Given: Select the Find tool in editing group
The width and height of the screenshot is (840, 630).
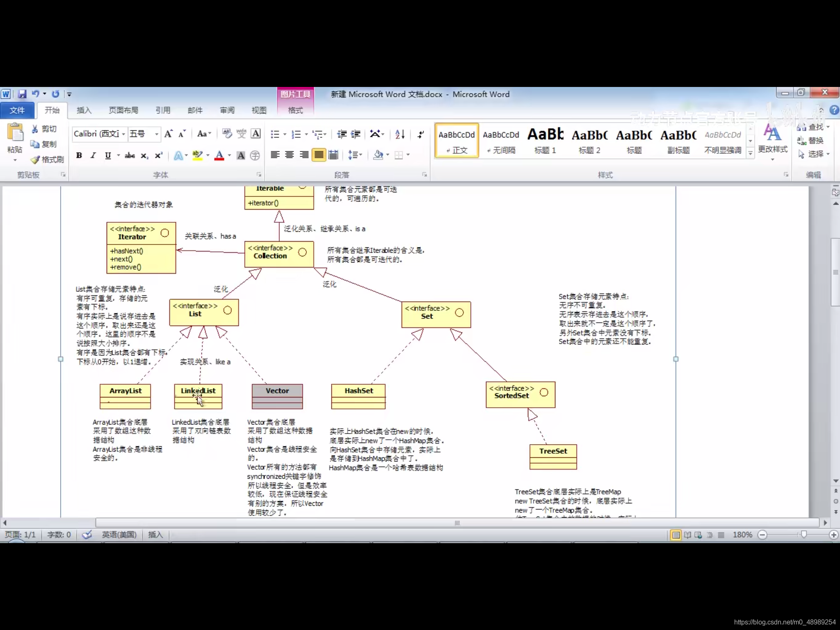Looking at the screenshot, I should coord(814,127).
